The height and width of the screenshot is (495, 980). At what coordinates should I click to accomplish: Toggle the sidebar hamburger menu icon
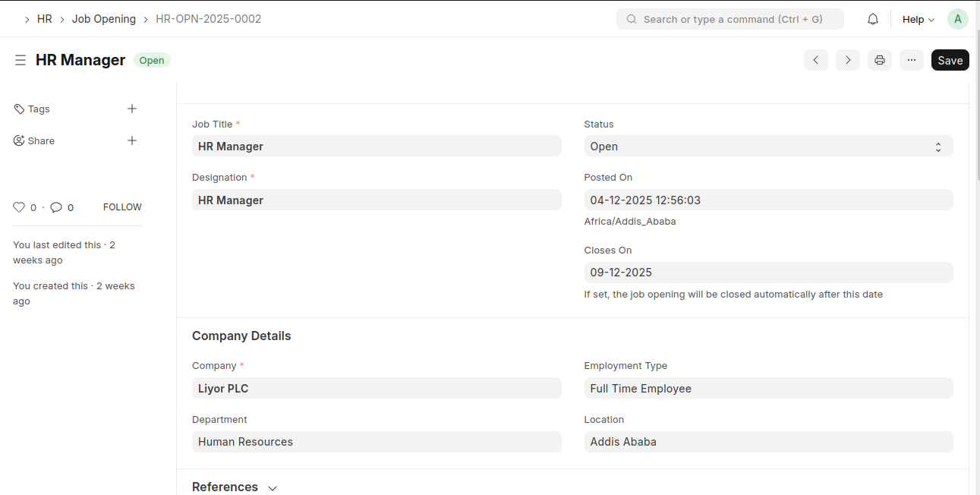pyautogui.click(x=20, y=60)
